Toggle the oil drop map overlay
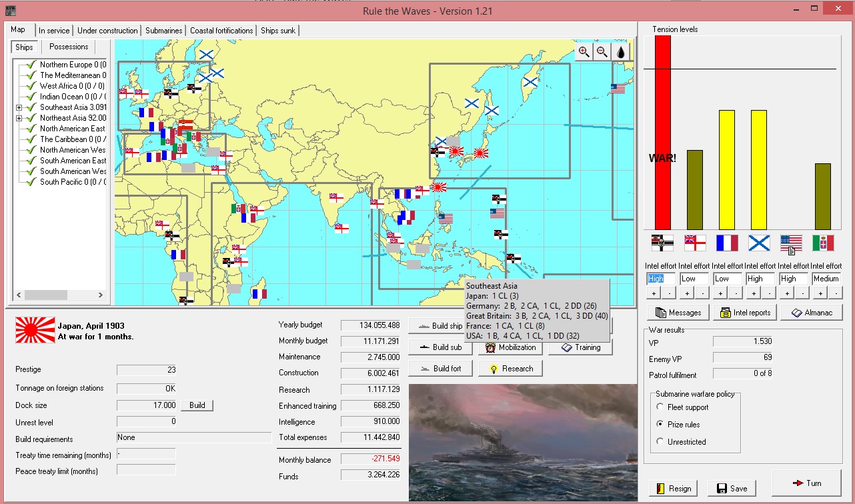Screen dimensions: 855x504 coord(621,52)
